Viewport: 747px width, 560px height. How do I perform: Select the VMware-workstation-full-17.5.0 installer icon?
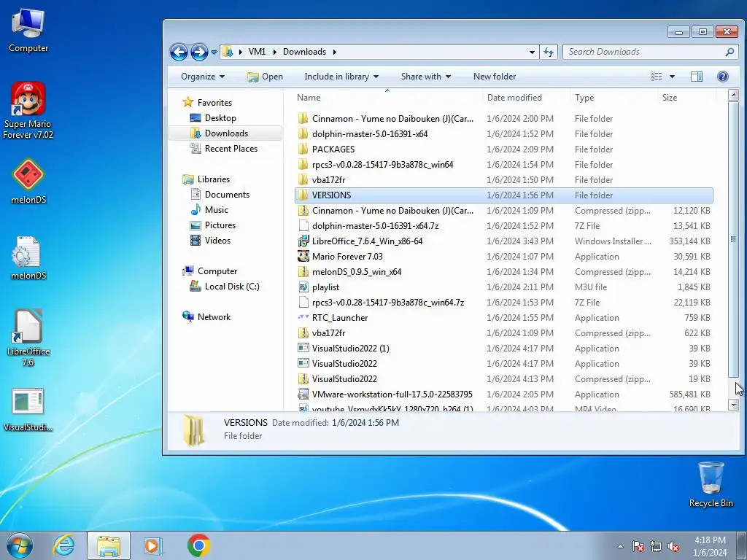303,394
